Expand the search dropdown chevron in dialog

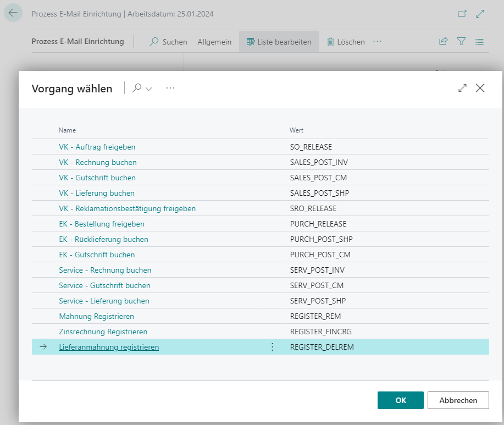click(149, 89)
